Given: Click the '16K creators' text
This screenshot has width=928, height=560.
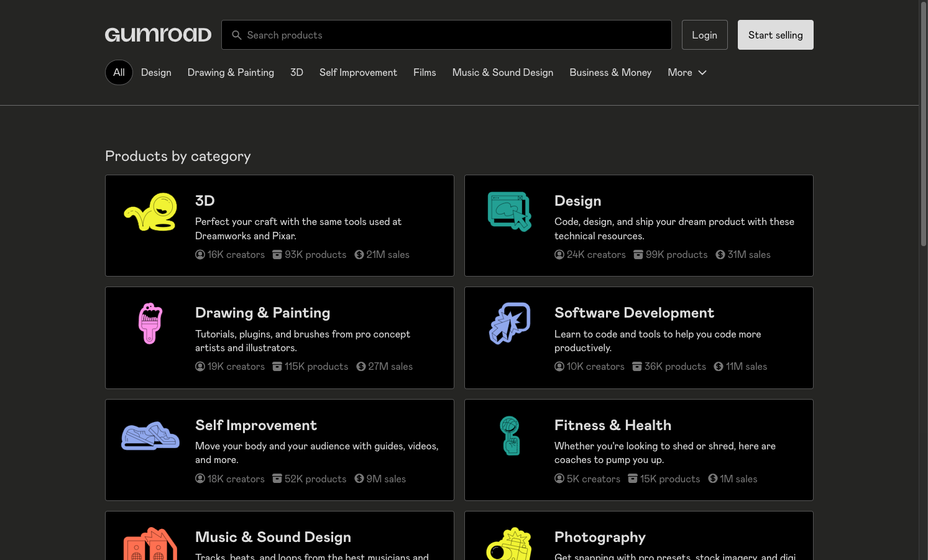Looking at the screenshot, I should pyautogui.click(x=236, y=255).
